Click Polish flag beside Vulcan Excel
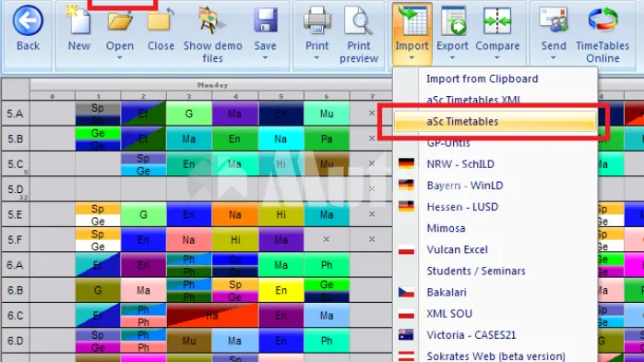 (x=406, y=249)
